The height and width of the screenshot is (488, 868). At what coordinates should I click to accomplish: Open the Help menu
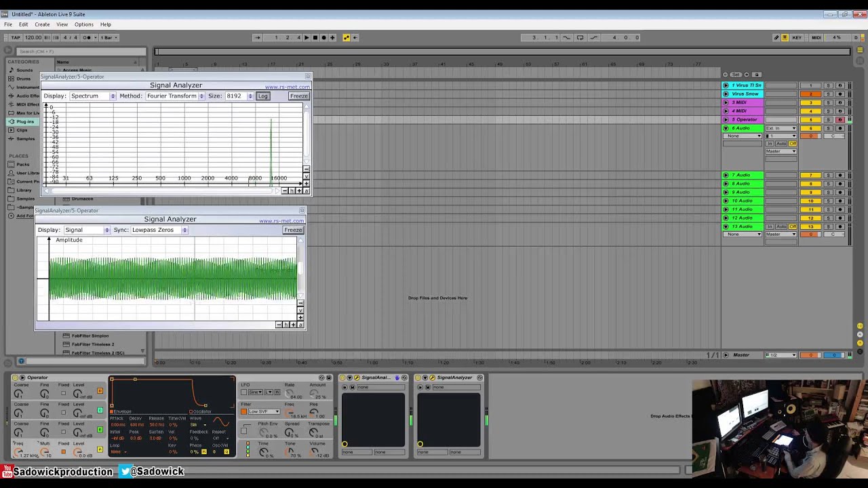[106, 24]
